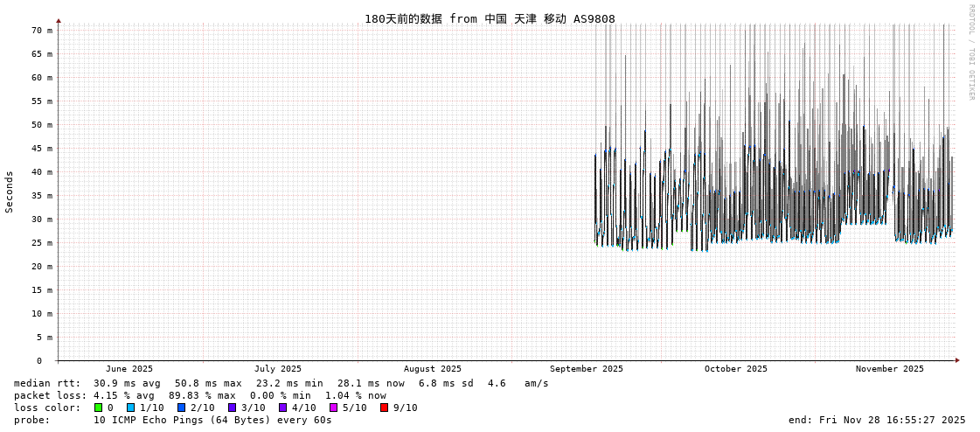The width and height of the screenshot is (980, 432).
Task: Click the July 2025 axis label
Action: point(278,369)
